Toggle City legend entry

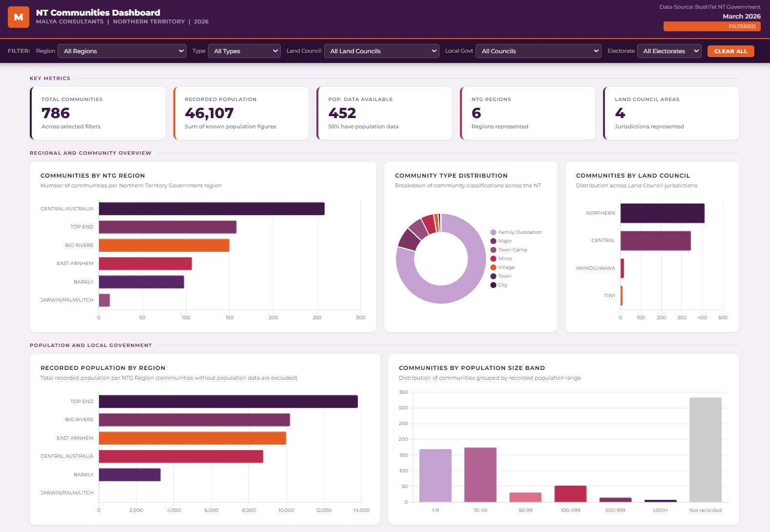coord(499,285)
